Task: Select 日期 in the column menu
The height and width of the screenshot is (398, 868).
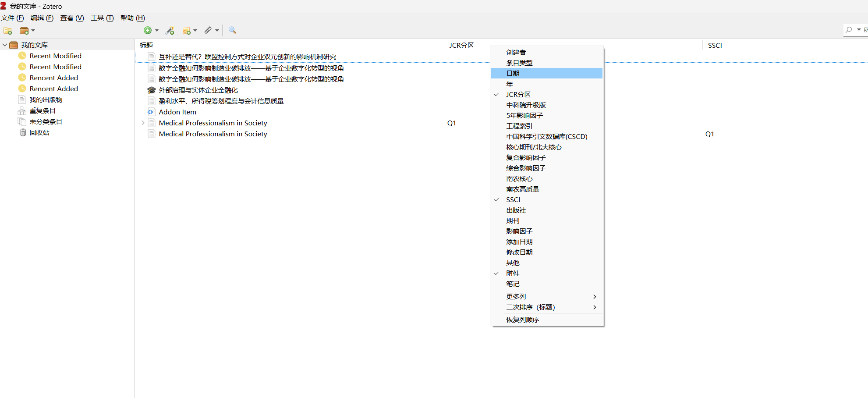Action: [x=513, y=74]
